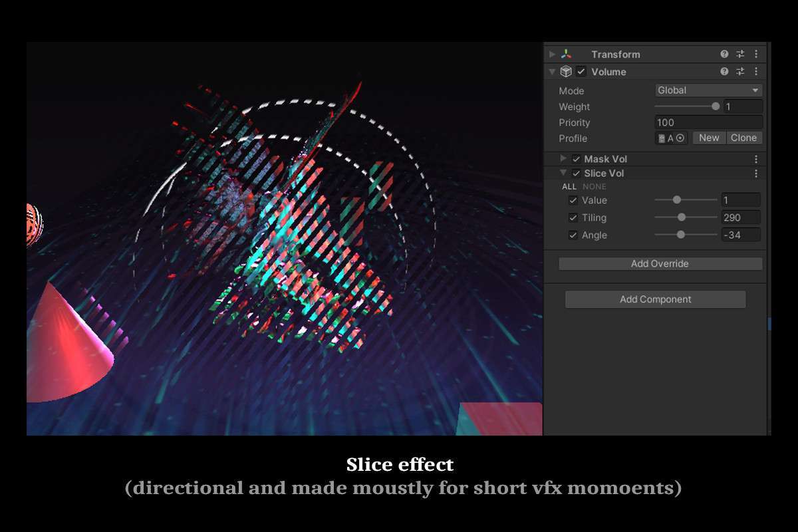This screenshot has width=798, height=532.
Task: Click the Priority field showing 100
Action: click(709, 122)
